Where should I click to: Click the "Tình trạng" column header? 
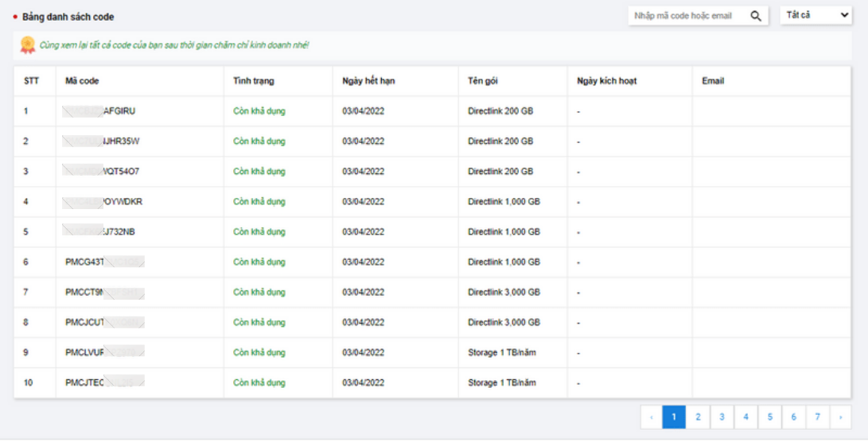(x=254, y=81)
